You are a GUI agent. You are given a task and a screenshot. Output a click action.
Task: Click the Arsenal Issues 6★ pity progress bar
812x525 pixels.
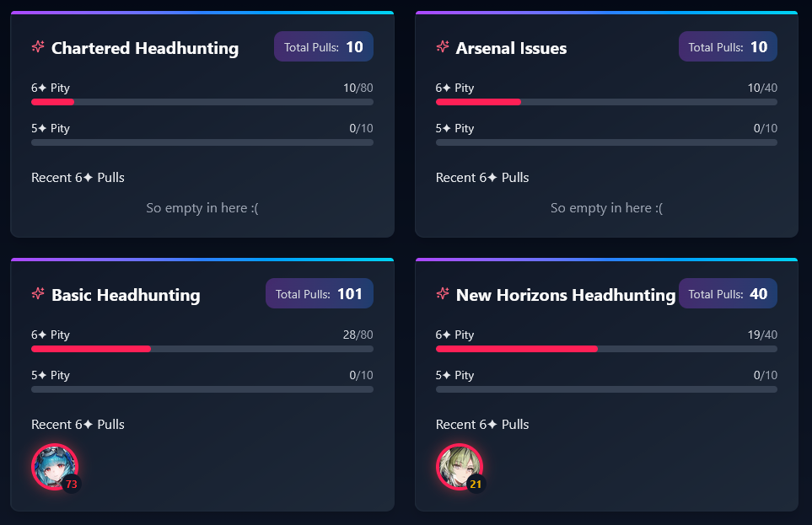pyautogui.click(x=606, y=102)
